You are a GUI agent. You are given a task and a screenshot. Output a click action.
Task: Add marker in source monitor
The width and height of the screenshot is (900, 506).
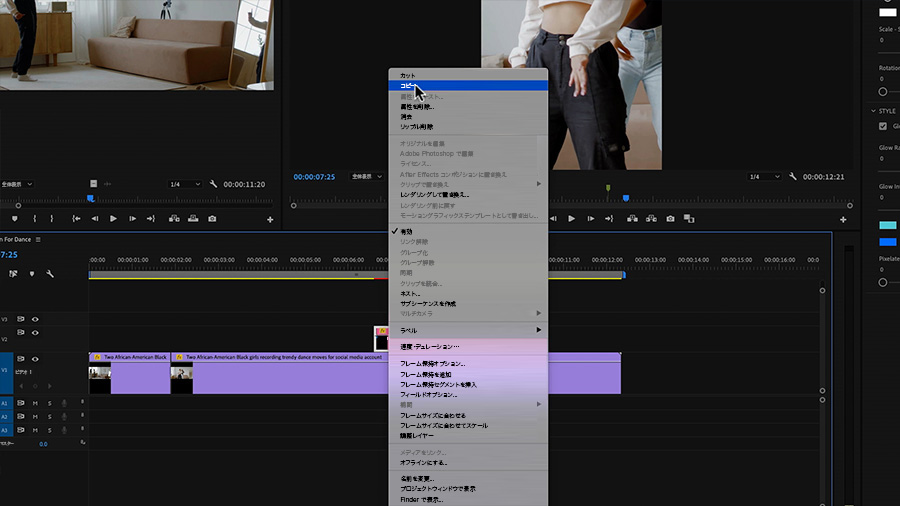tap(15, 219)
